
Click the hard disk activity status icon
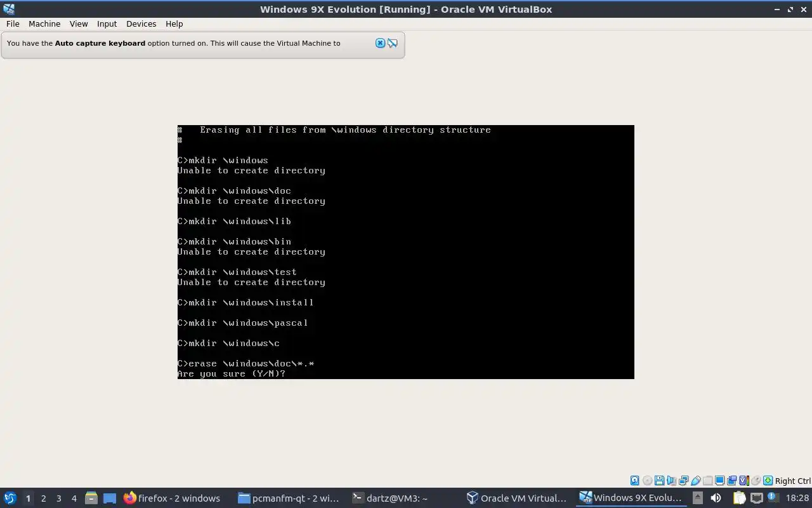click(x=634, y=481)
